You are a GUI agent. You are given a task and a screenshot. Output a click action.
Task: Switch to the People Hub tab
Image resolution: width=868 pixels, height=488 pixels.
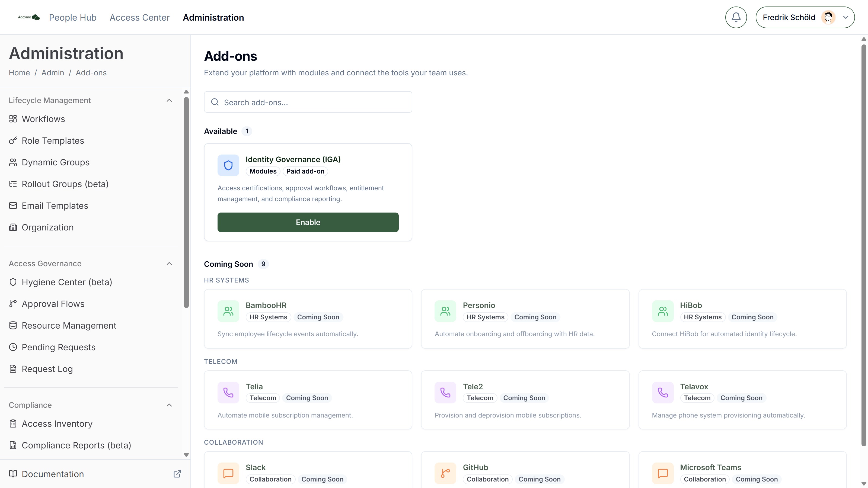click(73, 17)
